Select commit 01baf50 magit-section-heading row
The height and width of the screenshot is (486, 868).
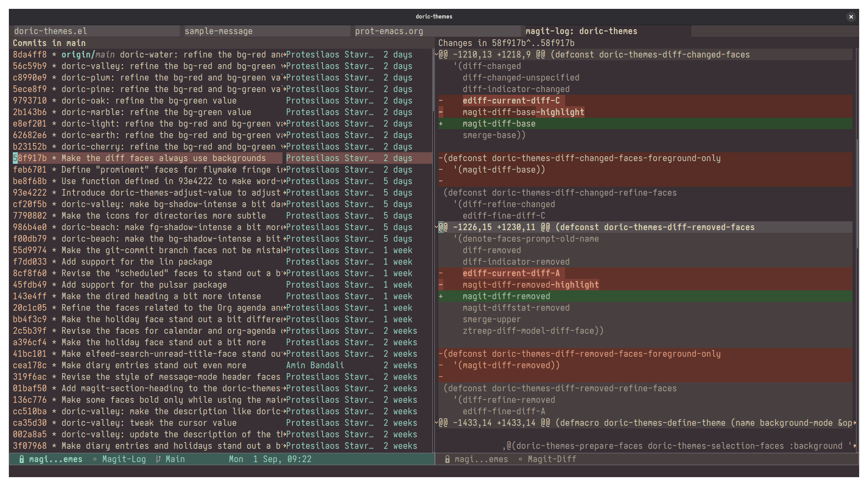221,388
